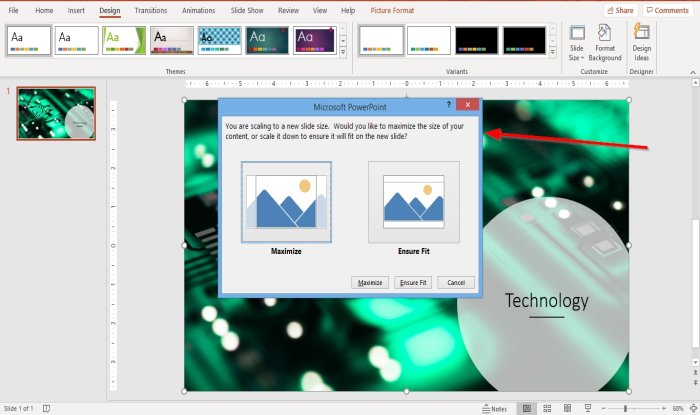Screen dimensions: 700x415
Task: Open Design Ideas designer
Action: pos(642,43)
